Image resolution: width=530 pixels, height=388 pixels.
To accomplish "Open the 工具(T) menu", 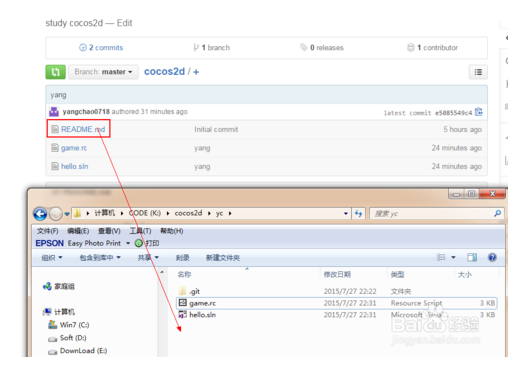I will (x=140, y=231).
